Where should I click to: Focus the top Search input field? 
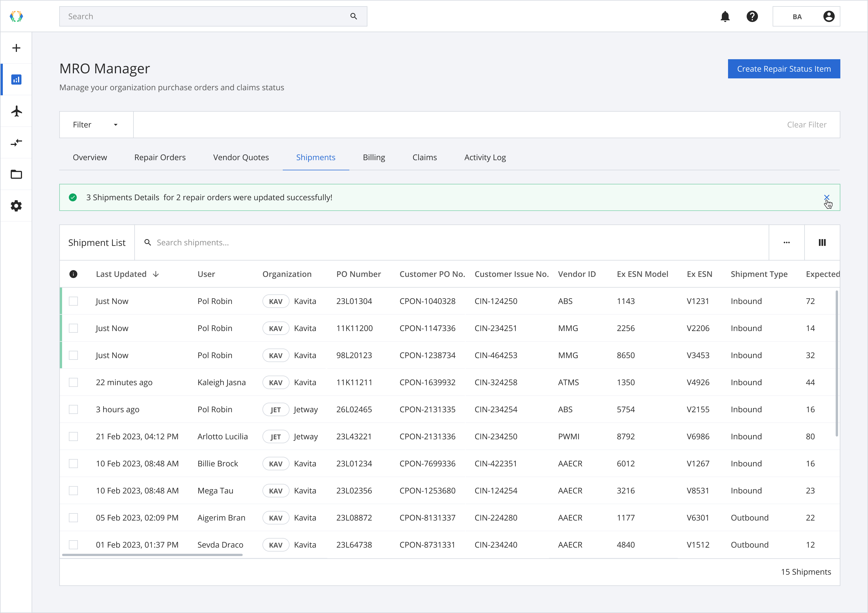(213, 16)
